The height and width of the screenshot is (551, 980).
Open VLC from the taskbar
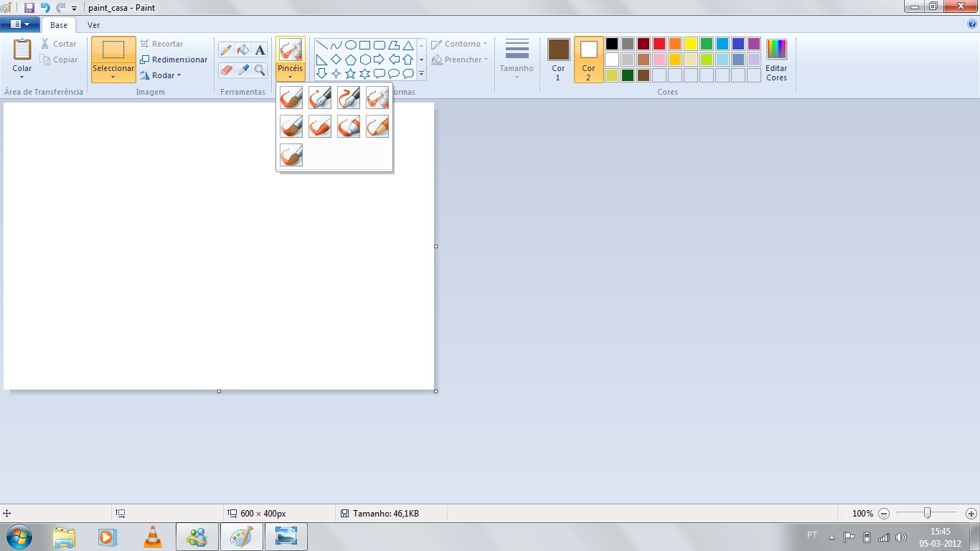[x=153, y=536]
